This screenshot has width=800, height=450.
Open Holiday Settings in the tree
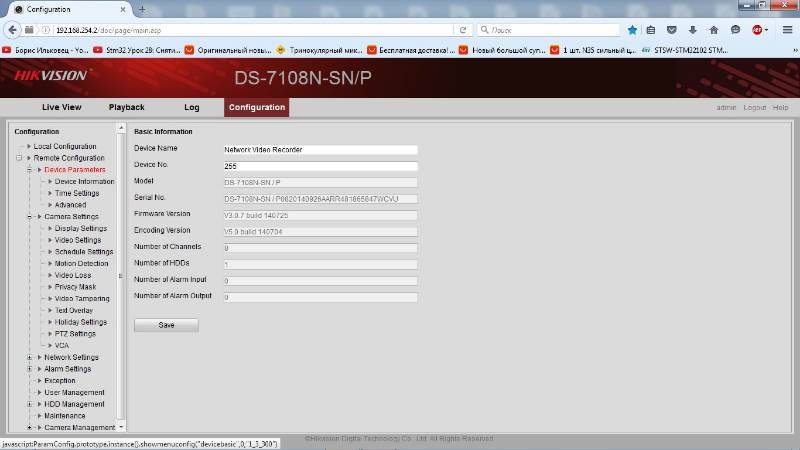81,322
